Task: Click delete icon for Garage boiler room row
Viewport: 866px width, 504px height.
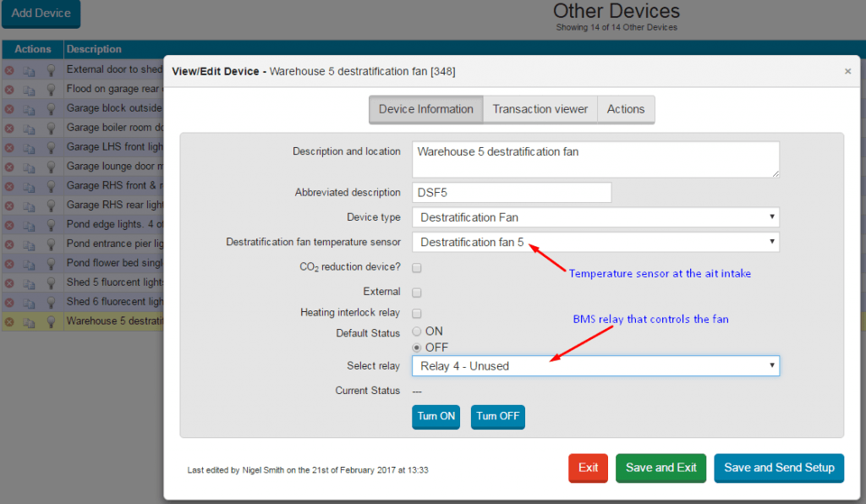Action: tap(9, 129)
